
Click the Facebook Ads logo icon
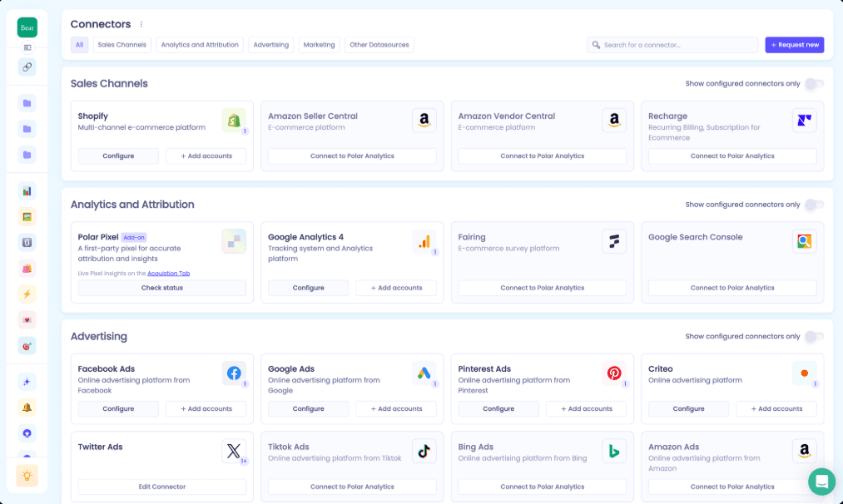tap(234, 373)
